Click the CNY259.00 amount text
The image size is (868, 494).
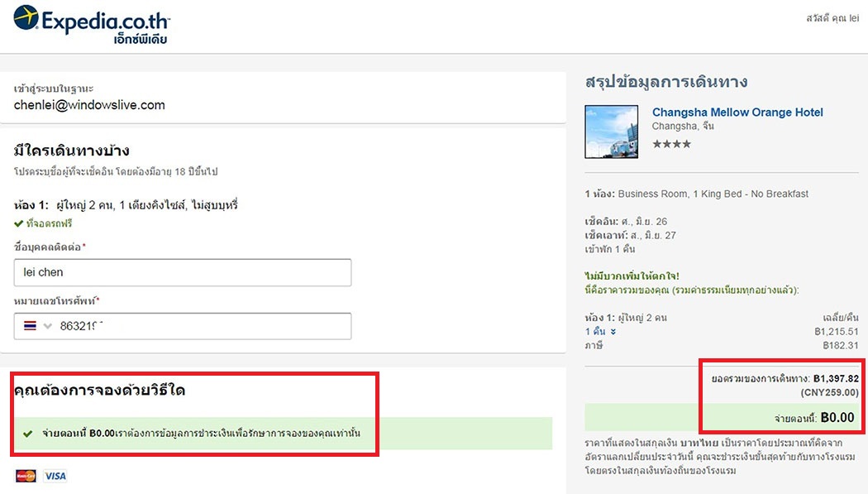(830, 393)
